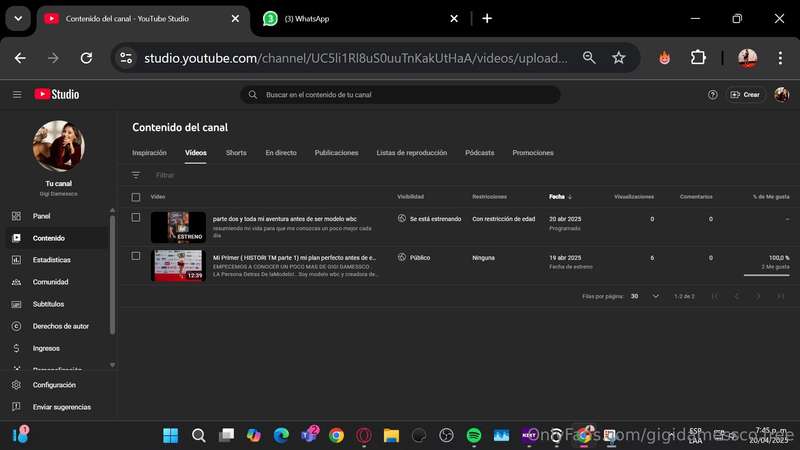Toggle the hamburger menu beside Studio logo
Viewport: 800px width, 450px height.
pyautogui.click(x=17, y=95)
